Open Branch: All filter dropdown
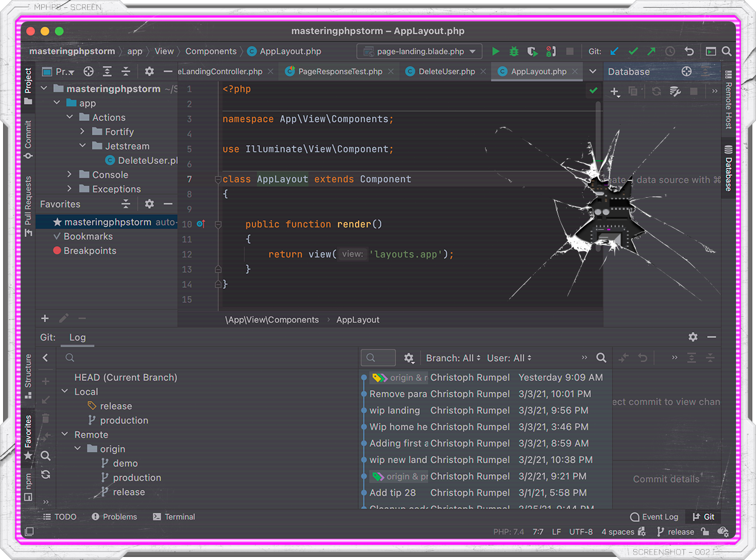This screenshot has height=560, width=756. point(454,358)
